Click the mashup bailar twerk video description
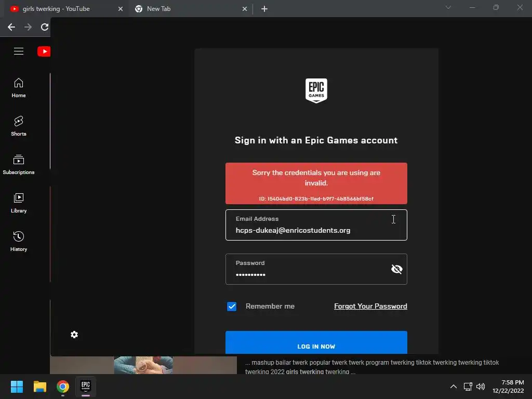Viewport: 532px width, 399px height. [x=372, y=367]
